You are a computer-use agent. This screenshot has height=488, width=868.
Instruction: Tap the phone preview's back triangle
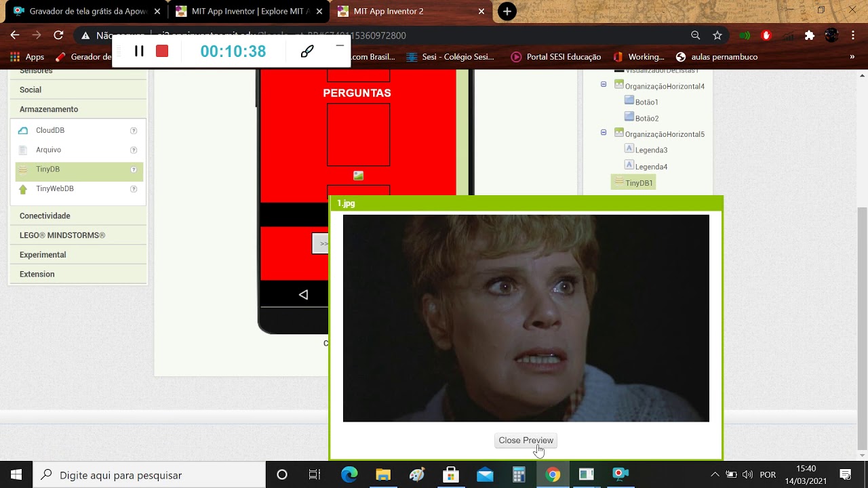pyautogui.click(x=303, y=294)
